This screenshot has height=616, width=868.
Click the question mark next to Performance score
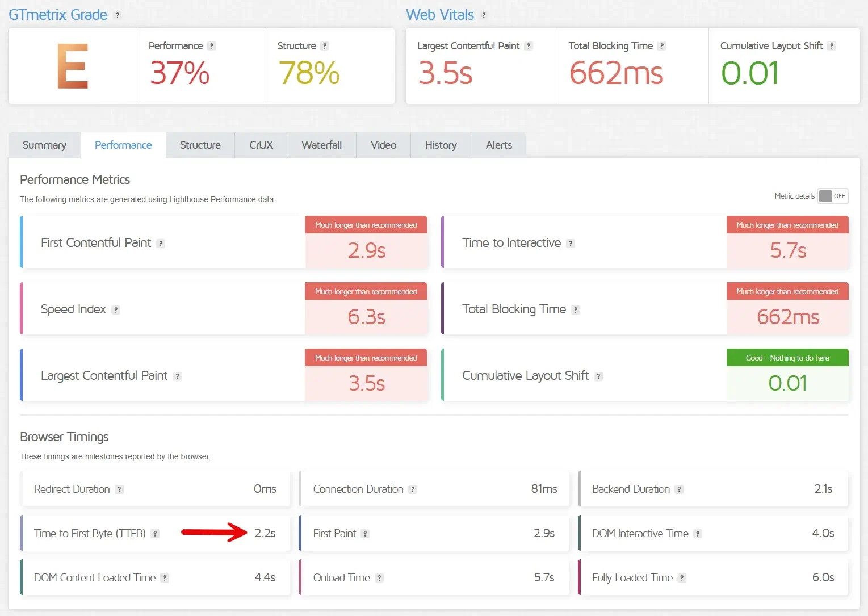coord(212,46)
